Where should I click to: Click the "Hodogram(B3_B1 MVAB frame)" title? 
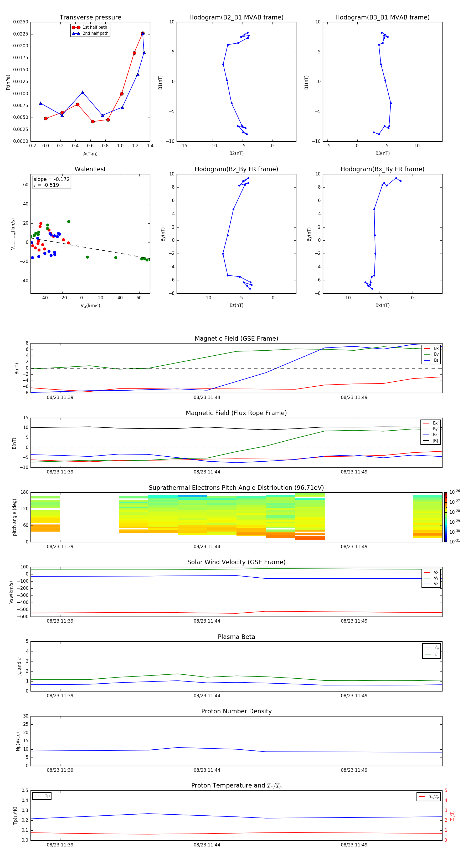coord(382,18)
